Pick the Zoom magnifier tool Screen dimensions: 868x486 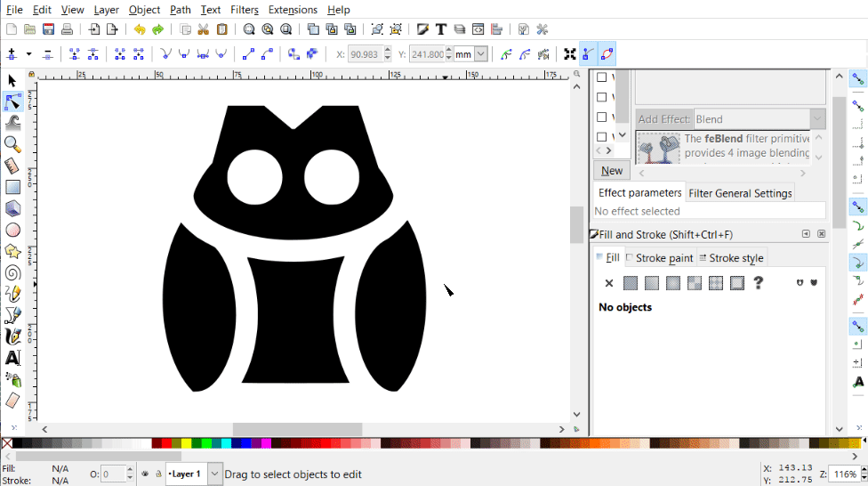coord(12,144)
